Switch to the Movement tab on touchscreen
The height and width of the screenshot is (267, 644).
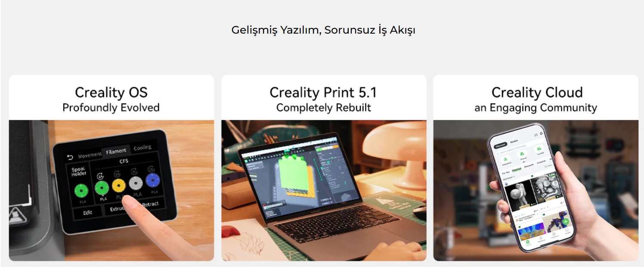tap(90, 155)
